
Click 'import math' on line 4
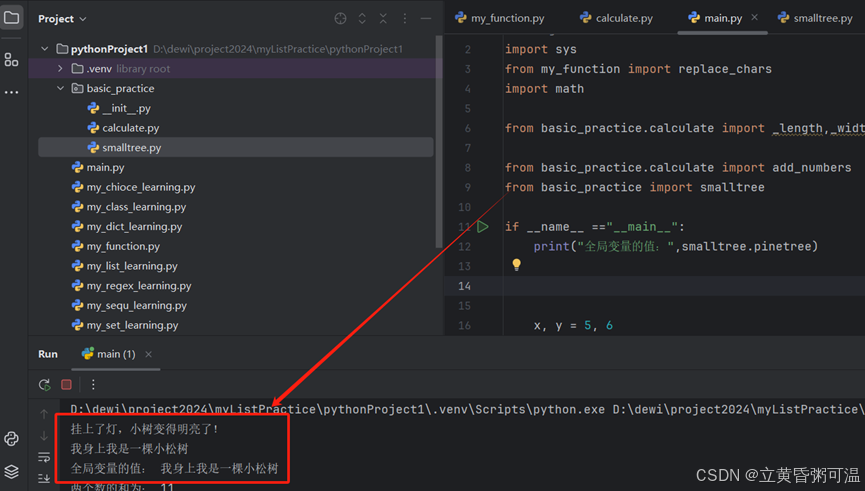(544, 89)
